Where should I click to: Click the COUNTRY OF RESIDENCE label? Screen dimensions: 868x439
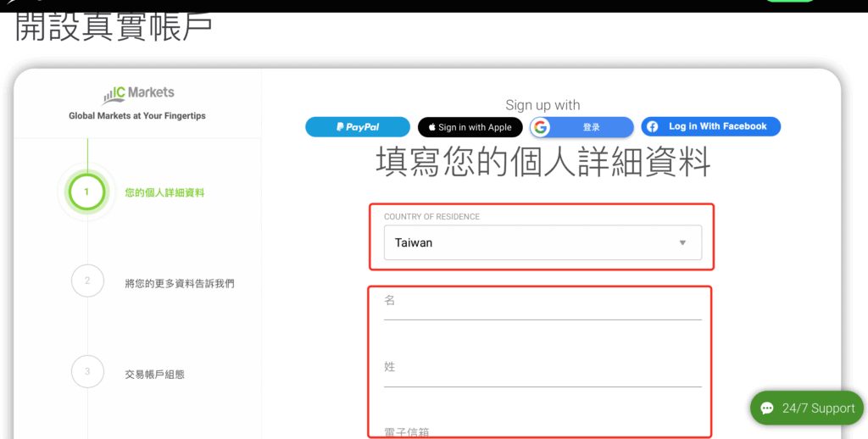pos(431,216)
